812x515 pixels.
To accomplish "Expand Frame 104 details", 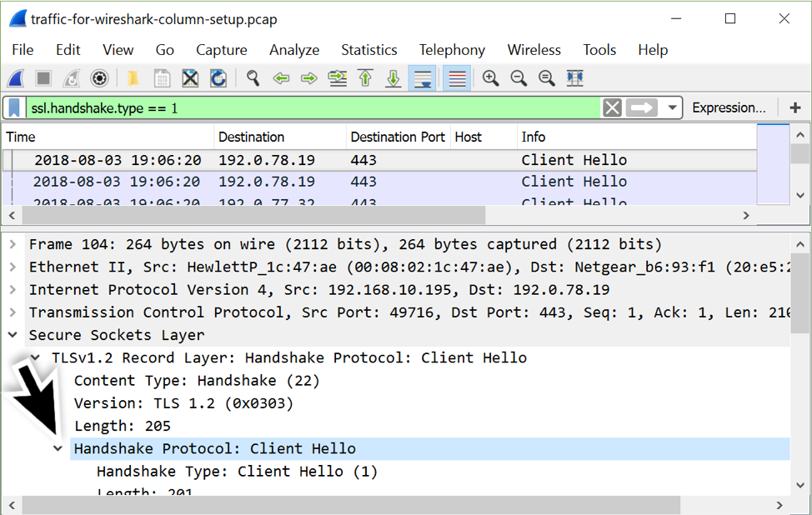I will coord(13,244).
